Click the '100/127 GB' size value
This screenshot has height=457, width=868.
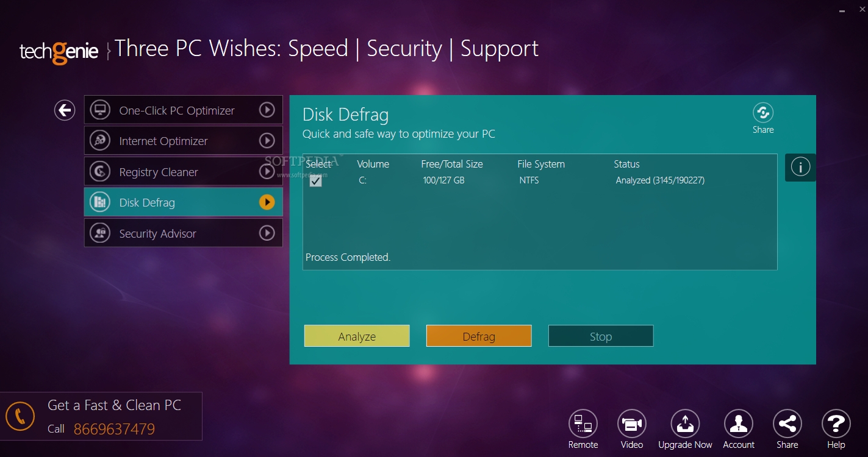pos(443,180)
